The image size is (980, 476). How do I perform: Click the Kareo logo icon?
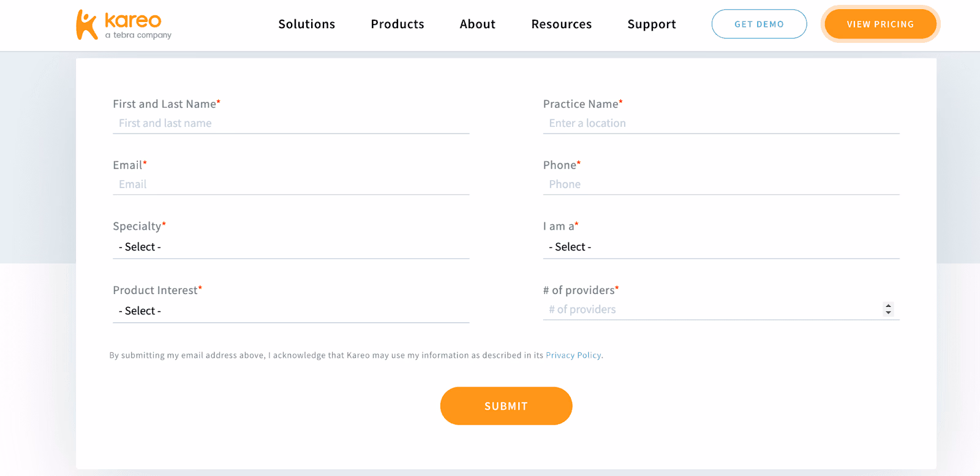tap(86, 25)
